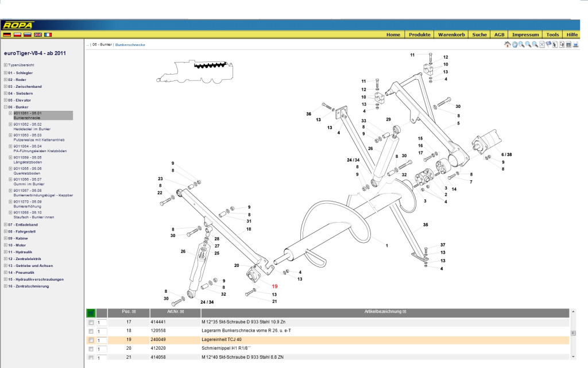Open 9011063 - 06.03 Putzerwalze mit Kettenantrieb
This screenshot has height=368, width=588.
point(39,138)
